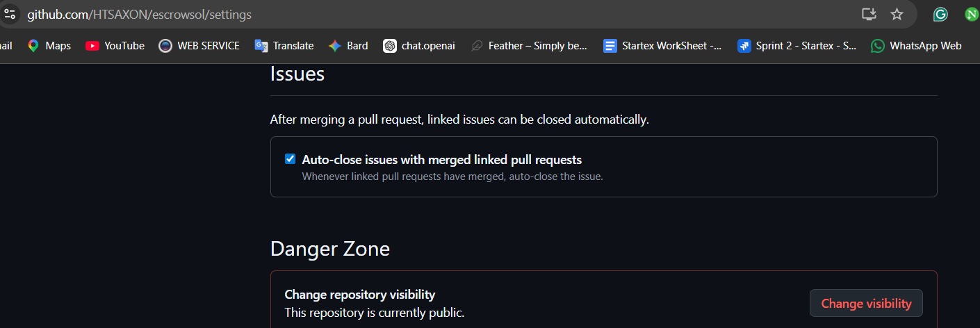This screenshot has width=980, height=328.
Task: Open the Feather bookmark
Action: 528,46
